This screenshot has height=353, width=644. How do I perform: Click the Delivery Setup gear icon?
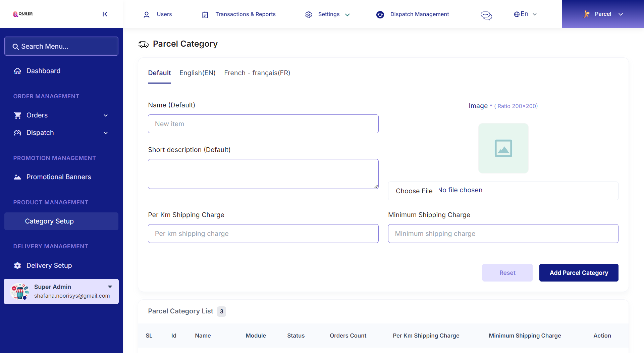pos(17,265)
